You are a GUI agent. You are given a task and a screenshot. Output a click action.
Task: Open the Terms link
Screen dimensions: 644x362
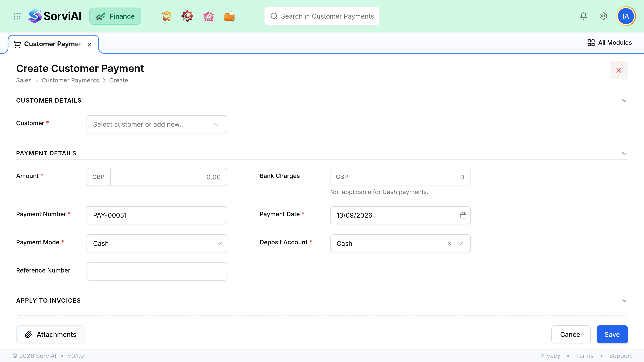pos(584,356)
